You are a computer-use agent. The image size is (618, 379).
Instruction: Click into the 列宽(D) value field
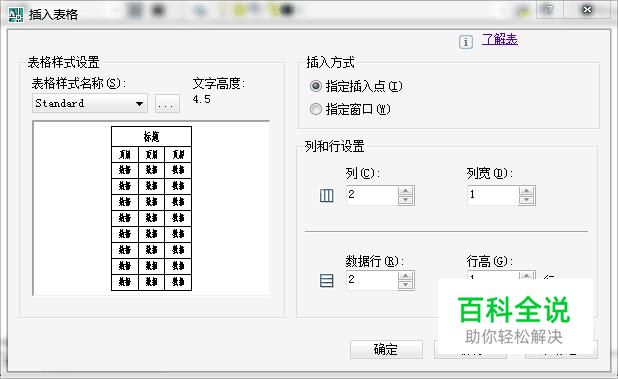[493, 195]
